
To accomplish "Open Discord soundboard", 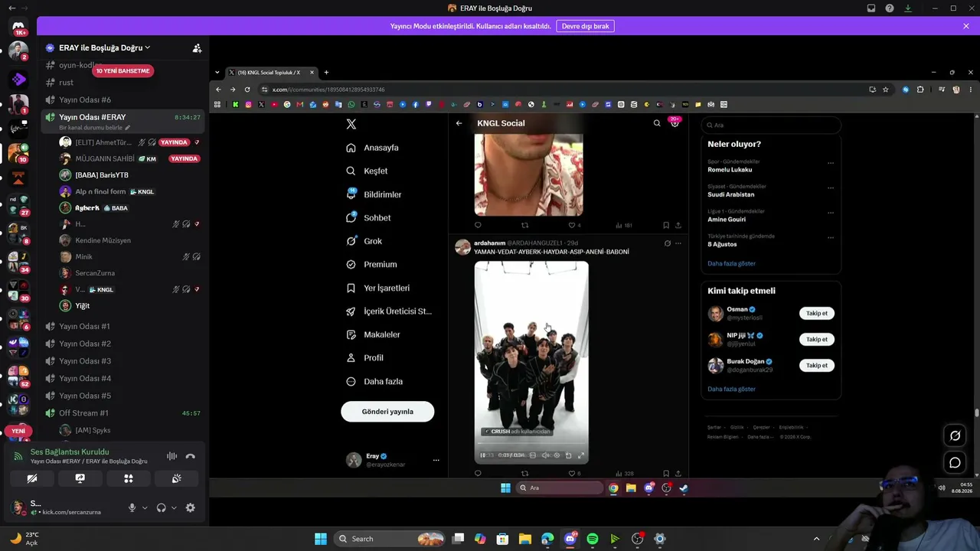I will pyautogui.click(x=176, y=478).
